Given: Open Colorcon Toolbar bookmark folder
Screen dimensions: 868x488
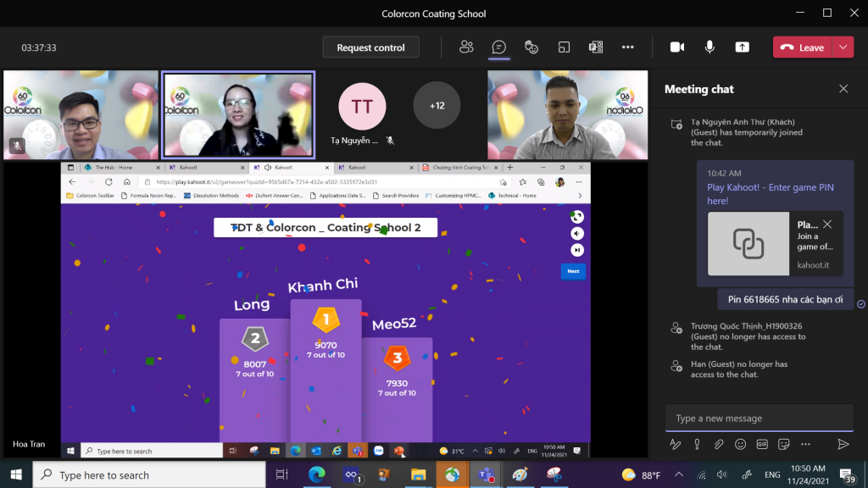Looking at the screenshot, I should [x=90, y=196].
